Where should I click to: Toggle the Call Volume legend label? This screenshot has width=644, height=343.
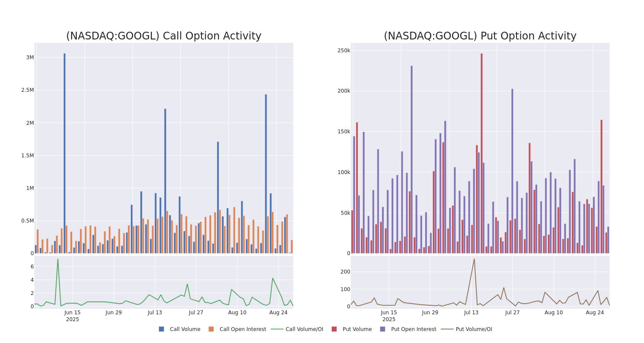(185, 329)
